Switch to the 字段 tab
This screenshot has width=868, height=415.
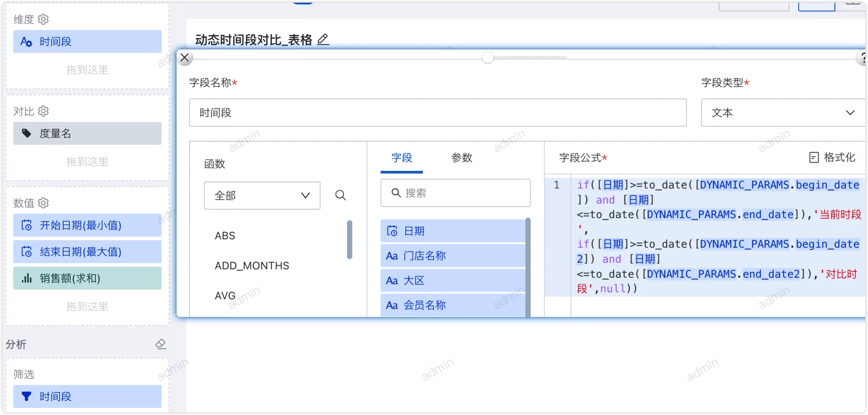401,158
